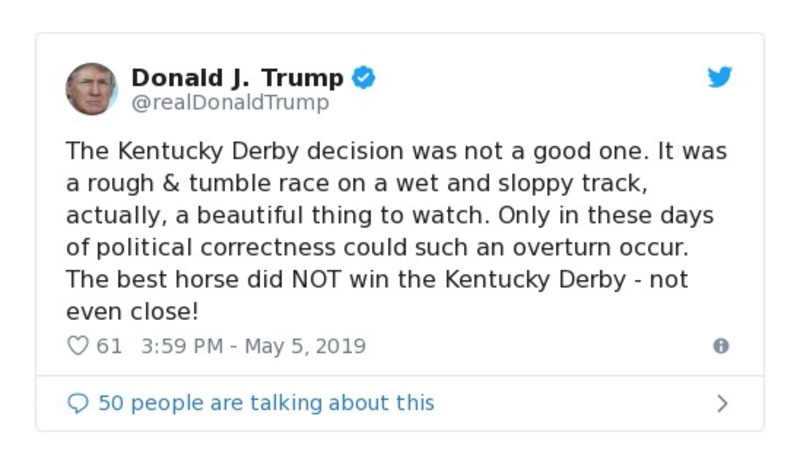Expand the conversation with the right chevron

pyautogui.click(x=722, y=403)
